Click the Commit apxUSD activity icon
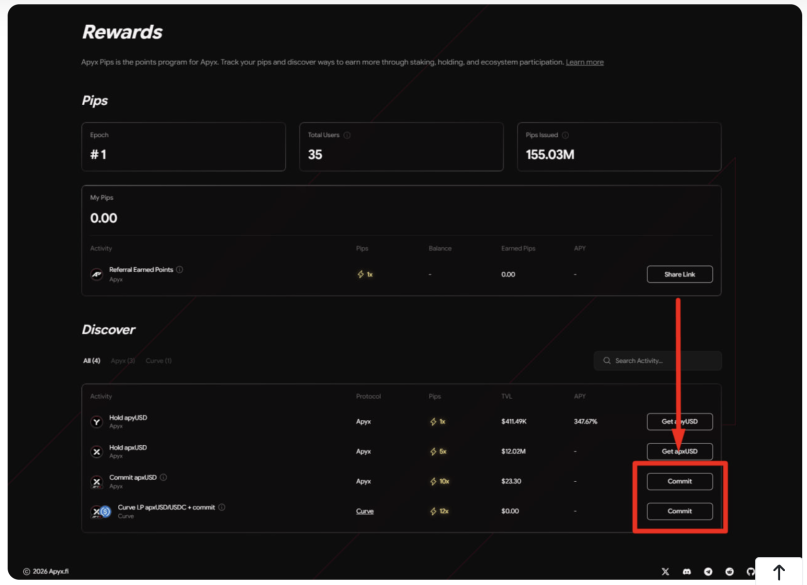The image size is (807, 585). (x=97, y=481)
